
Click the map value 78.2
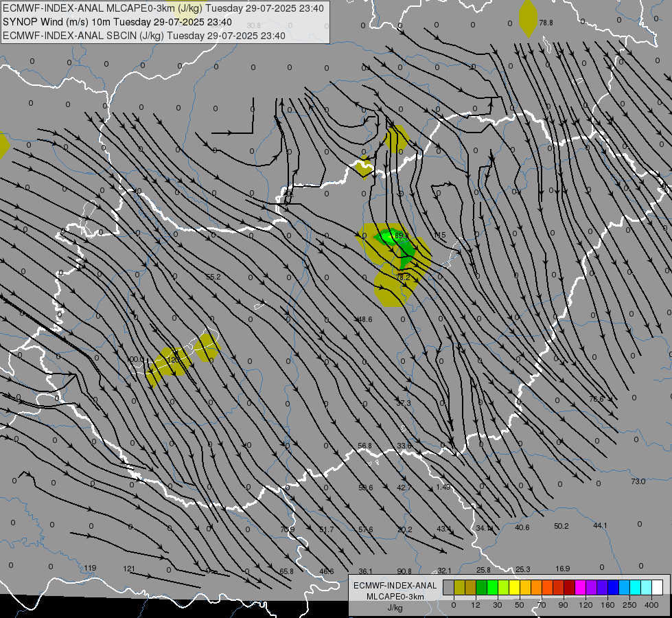[x=403, y=277]
